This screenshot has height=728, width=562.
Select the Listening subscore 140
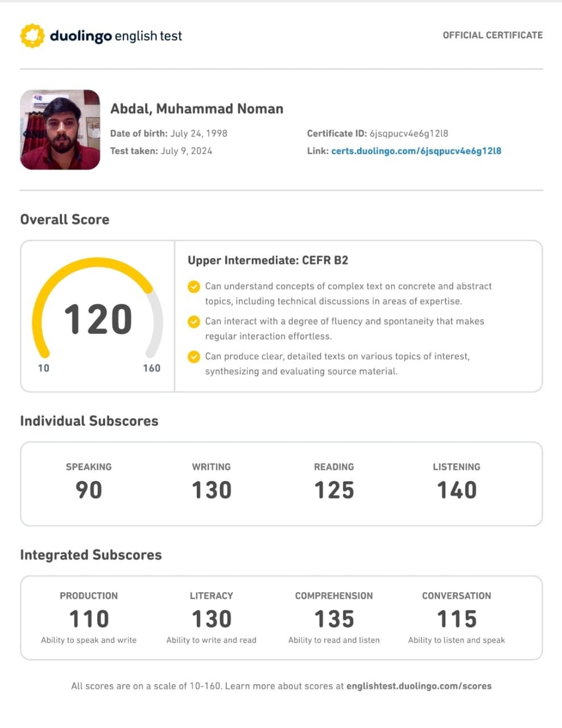[x=457, y=490]
